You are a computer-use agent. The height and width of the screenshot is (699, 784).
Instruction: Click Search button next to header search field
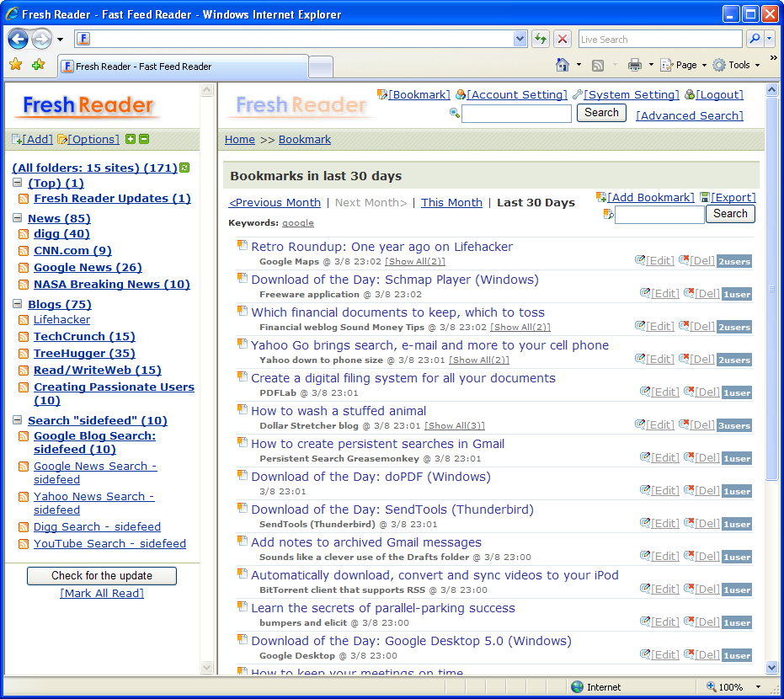(x=601, y=113)
